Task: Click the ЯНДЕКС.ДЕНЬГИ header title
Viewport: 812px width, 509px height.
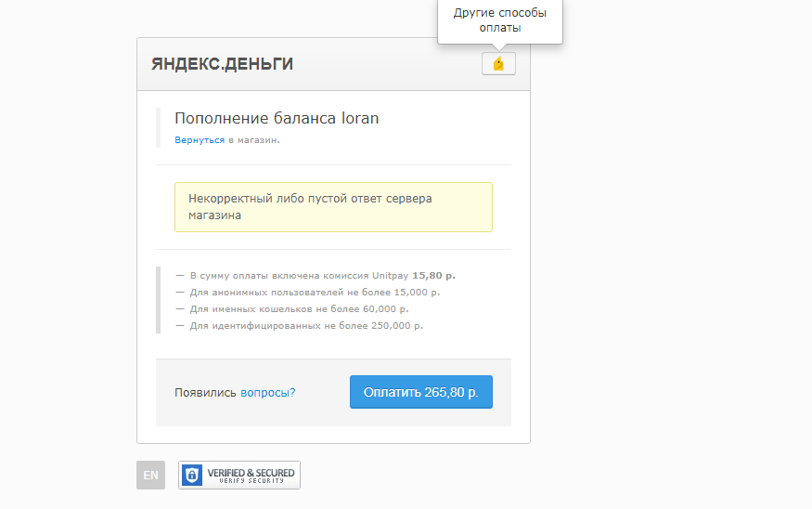Action: [222, 64]
